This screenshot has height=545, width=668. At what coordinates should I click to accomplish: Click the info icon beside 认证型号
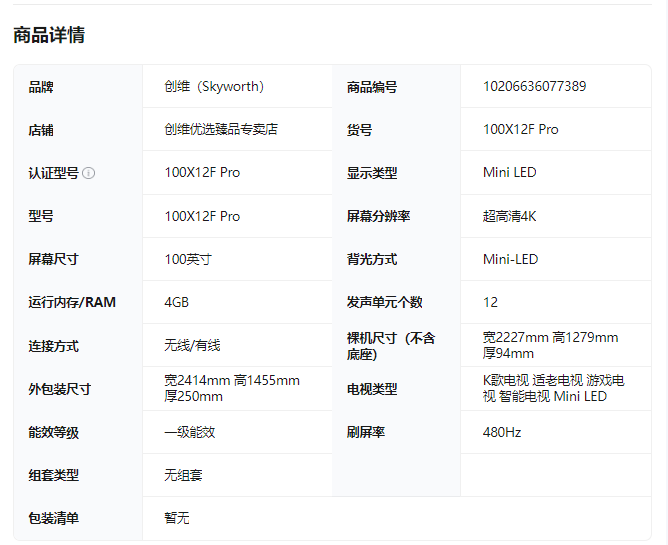tap(89, 173)
